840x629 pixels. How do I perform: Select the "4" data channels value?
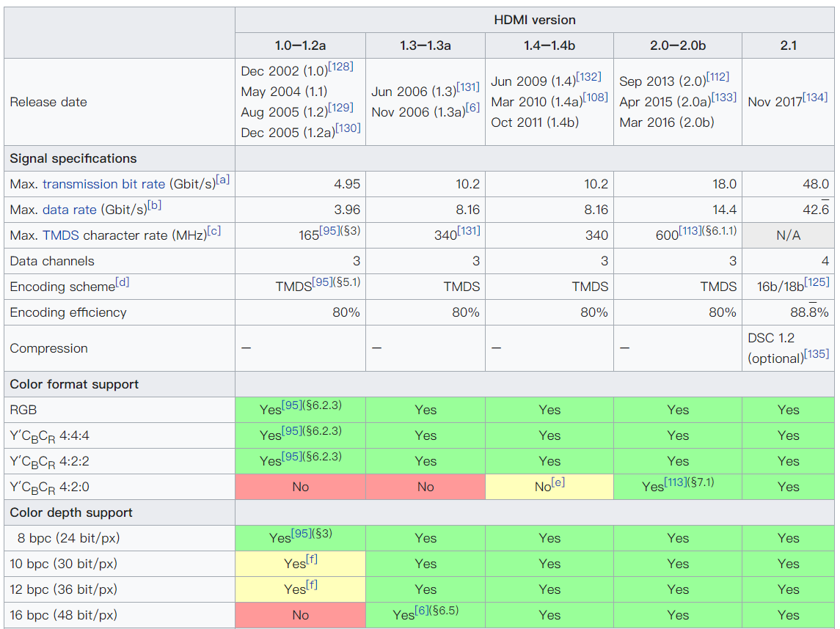[x=825, y=261]
